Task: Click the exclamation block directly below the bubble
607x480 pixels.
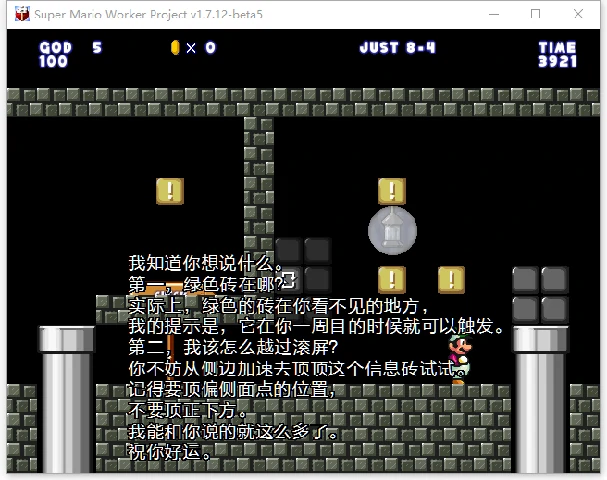Action: pyautogui.click(x=392, y=279)
